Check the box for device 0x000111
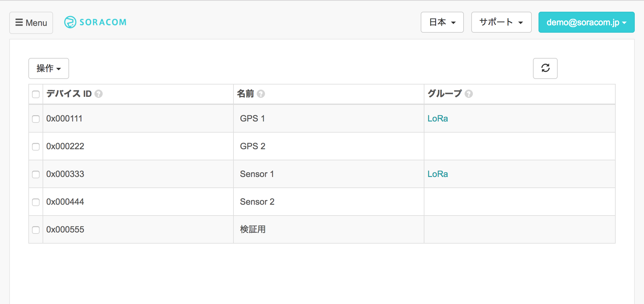The width and height of the screenshot is (644, 304). point(36,119)
